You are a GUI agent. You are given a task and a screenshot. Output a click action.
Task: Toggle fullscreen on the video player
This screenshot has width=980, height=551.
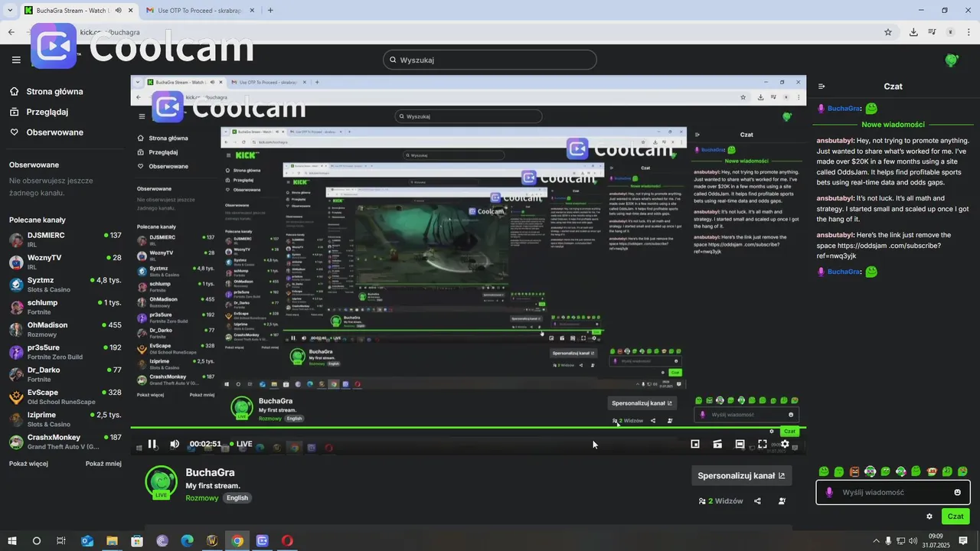pyautogui.click(x=763, y=444)
